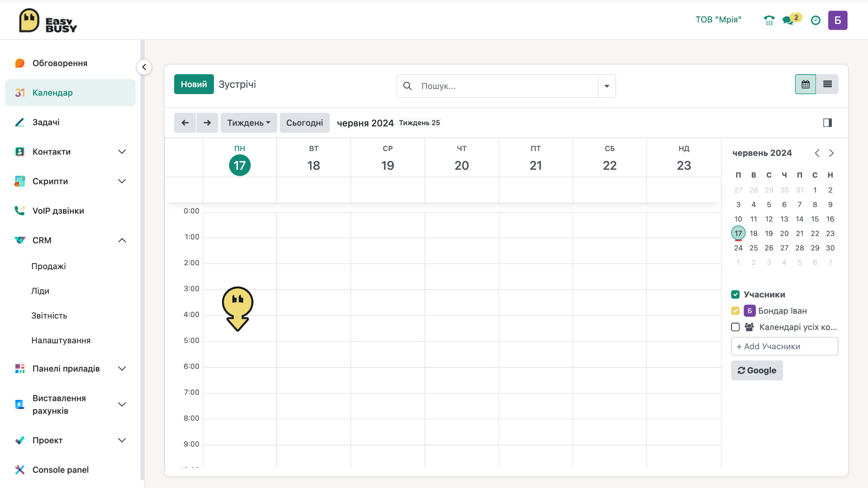Click the Проект checkmark icon
Viewport: 868px width, 488px height.
coord(20,441)
